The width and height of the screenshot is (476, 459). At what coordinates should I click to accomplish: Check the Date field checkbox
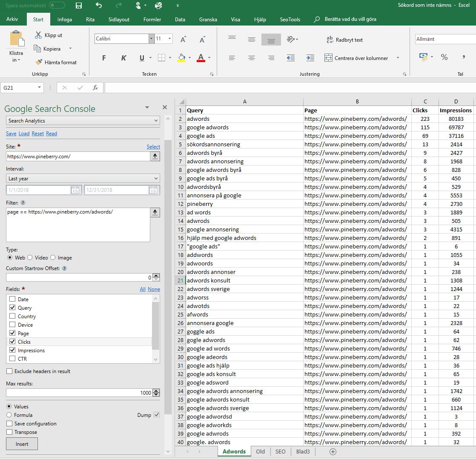click(x=12, y=299)
